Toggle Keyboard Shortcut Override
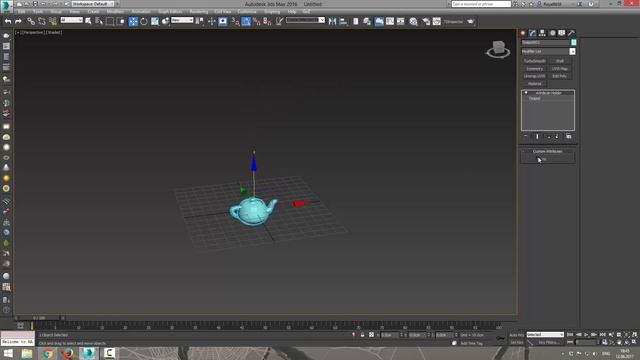 [222, 21]
